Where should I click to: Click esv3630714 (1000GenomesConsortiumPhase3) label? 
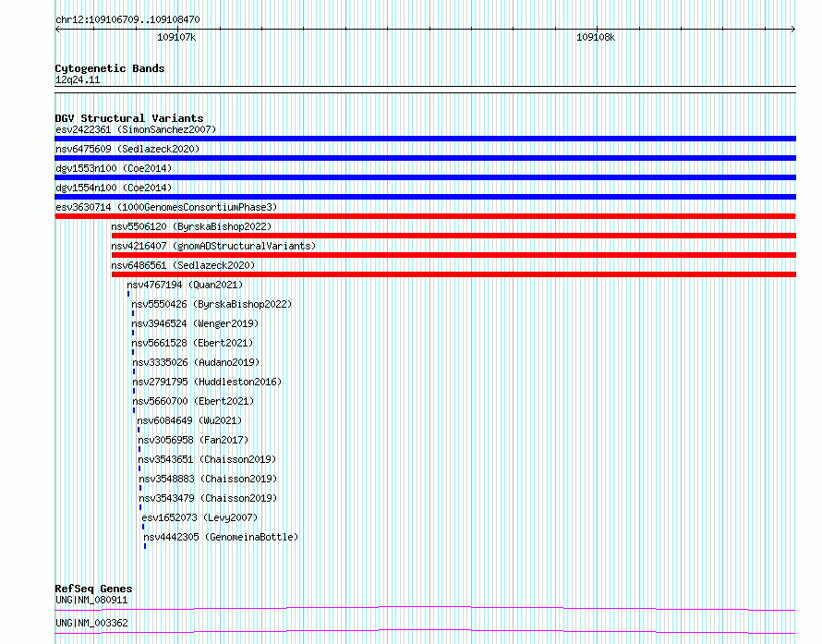pyautogui.click(x=166, y=207)
